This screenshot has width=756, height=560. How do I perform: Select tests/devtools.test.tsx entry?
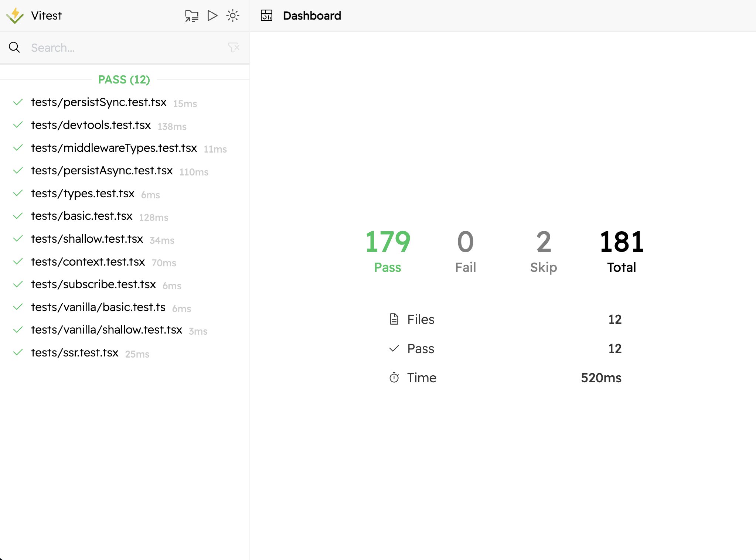(91, 125)
